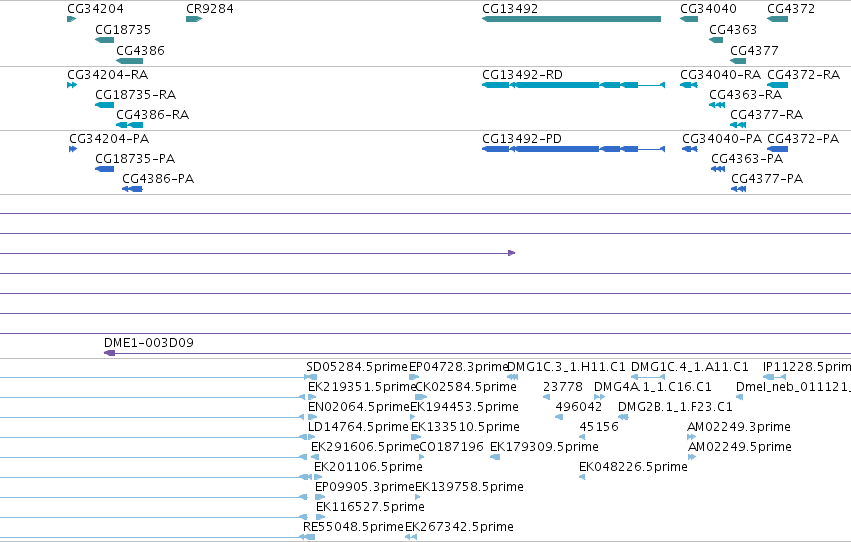Select EST AM02249.5prime

point(691,457)
